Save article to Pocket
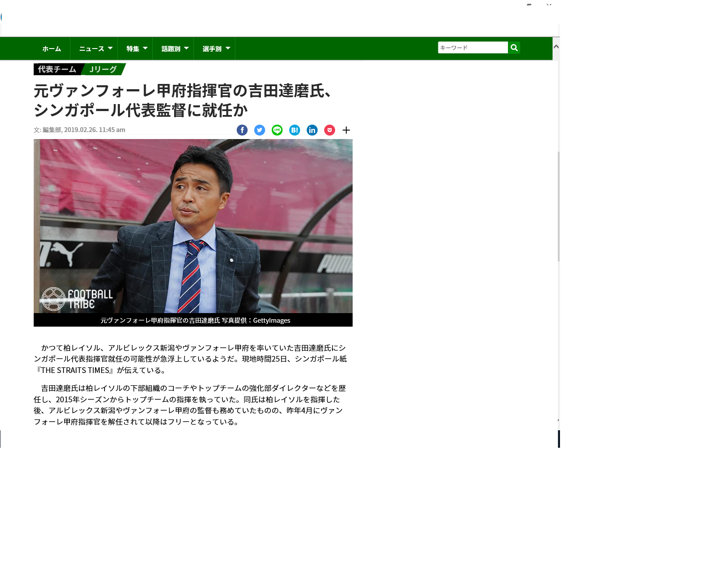Screen dimensions: 728x582 pos(329,130)
